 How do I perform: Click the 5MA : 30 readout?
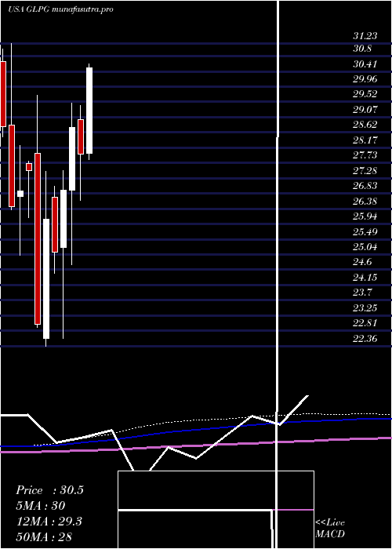41,506
